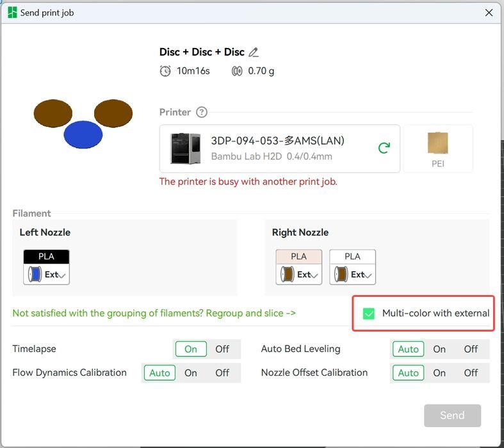Set Nozzle Offset Calibration to Auto
The height and width of the screenshot is (448, 504).
(x=408, y=372)
